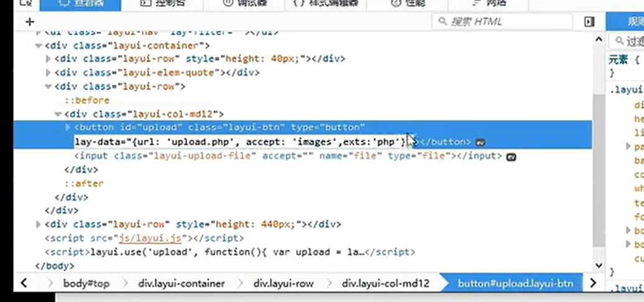Click the 元素 { rule header in rules
Screen dimensions: 644x302
[x=624, y=60]
